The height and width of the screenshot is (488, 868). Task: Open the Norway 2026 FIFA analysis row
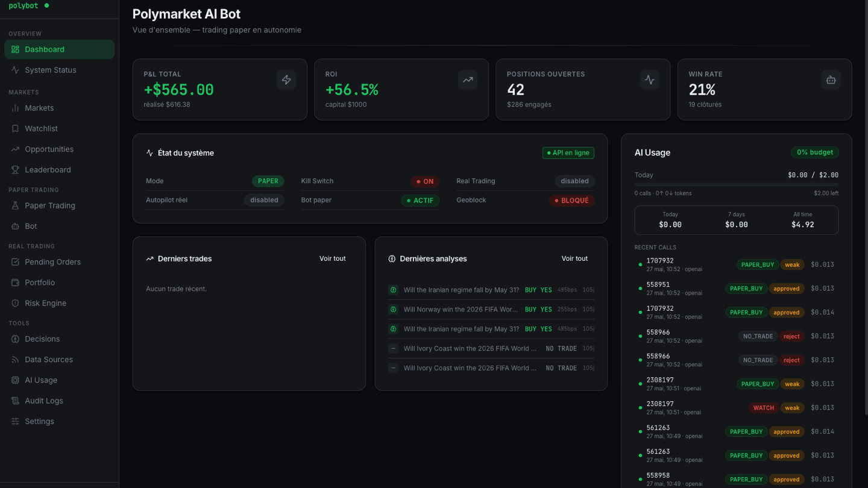pos(491,309)
